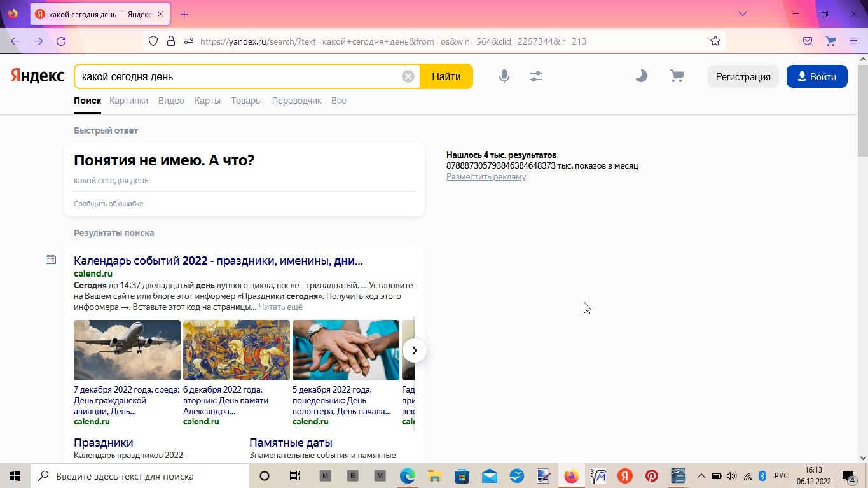This screenshot has width=868, height=488.
Task: Switch to the Картинки tab
Action: click(x=128, y=101)
